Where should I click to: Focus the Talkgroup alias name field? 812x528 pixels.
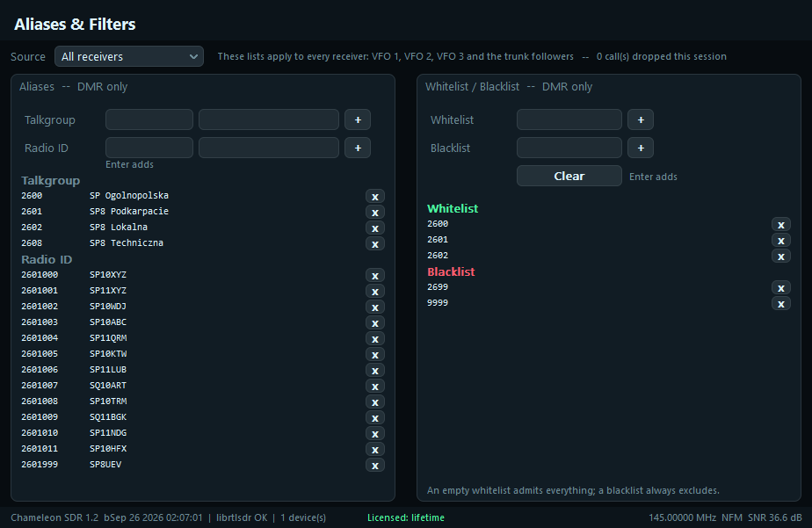click(269, 119)
